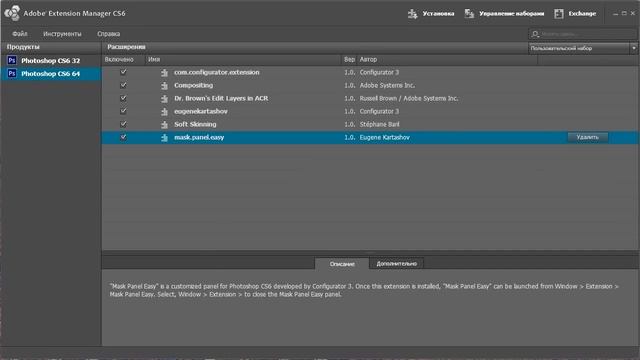The height and width of the screenshot is (360, 640).
Task: Select the Compositing extension name
Action: 193,85
